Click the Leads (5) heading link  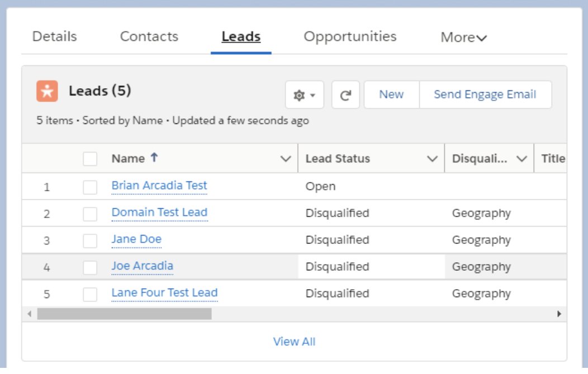(99, 90)
